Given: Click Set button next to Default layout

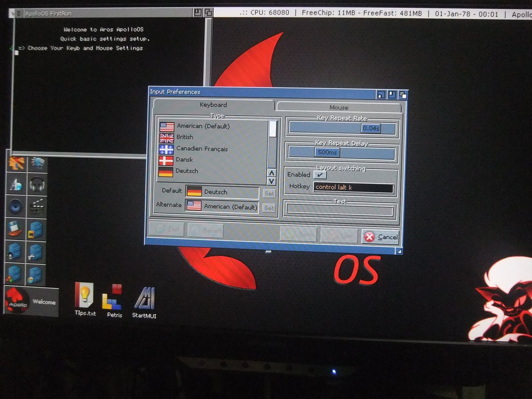Looking at the screenshot, I should click(269, 193).
